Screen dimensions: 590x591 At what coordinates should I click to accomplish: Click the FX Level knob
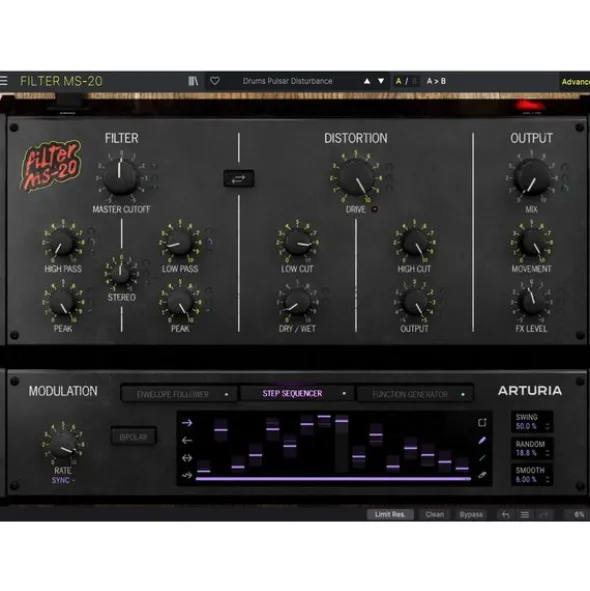532,303
